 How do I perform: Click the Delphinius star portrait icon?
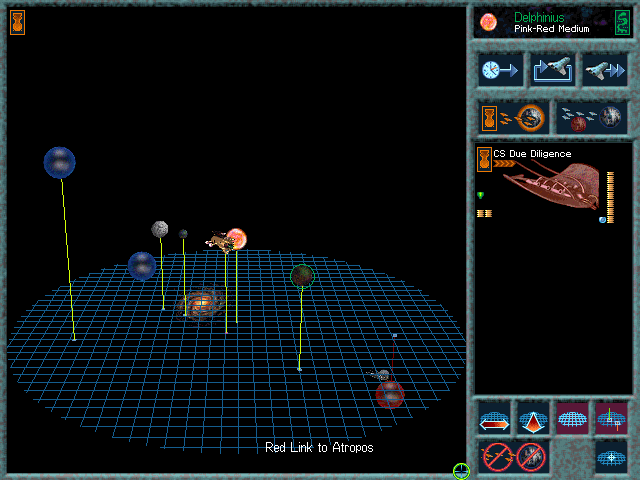(x=488, y=22)
